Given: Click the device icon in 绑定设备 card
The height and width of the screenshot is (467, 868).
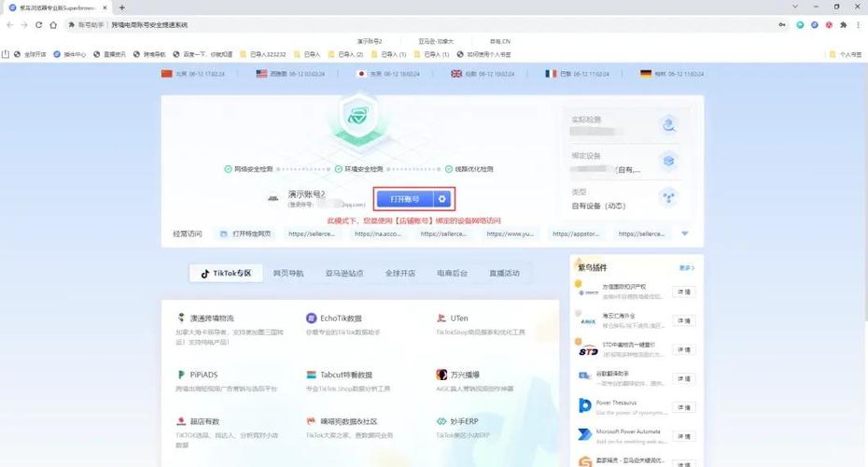Looking at the screenshot, I should (668, 162).
